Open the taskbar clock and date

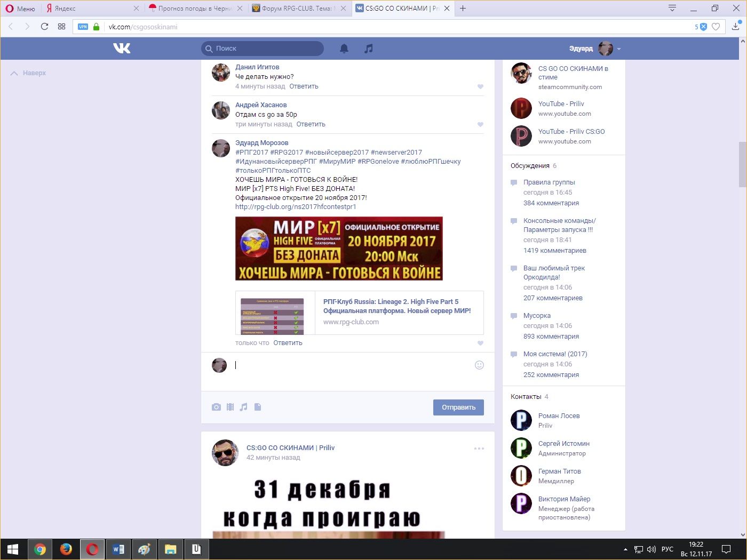(x=696, y=549)
